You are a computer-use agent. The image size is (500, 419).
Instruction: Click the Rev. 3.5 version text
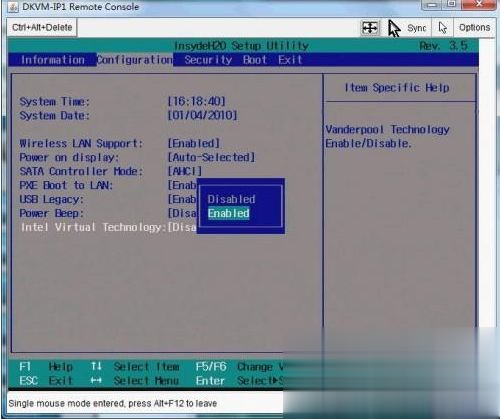coord(444,45)
